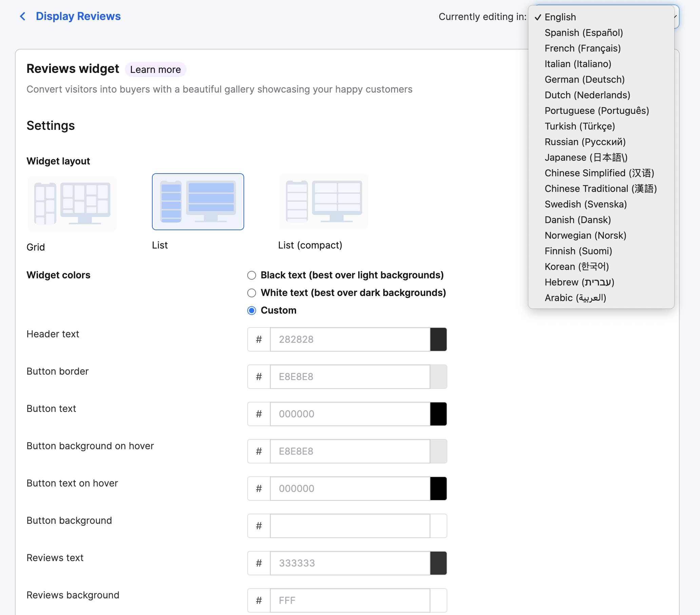Image resolution: width=700 pixels, height=615 pixels.
Task: Pick Japanese language option
Action: pyautogui.click(x=586, y=158)
